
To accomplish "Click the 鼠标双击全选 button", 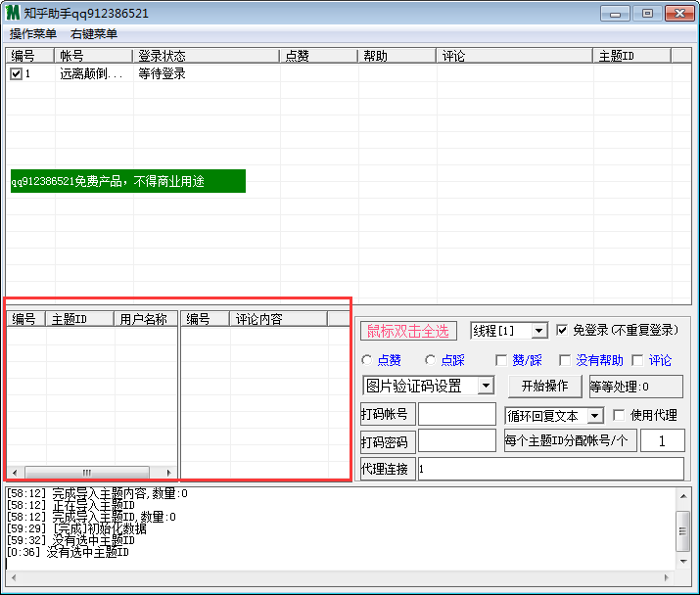I will [x=408, y=331].
